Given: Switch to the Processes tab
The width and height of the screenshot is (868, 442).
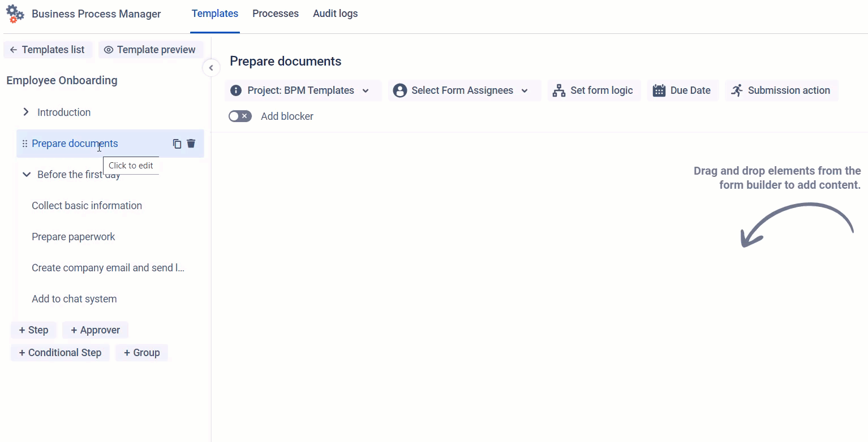Looking at the screenshot, I should tap(276, 14).
